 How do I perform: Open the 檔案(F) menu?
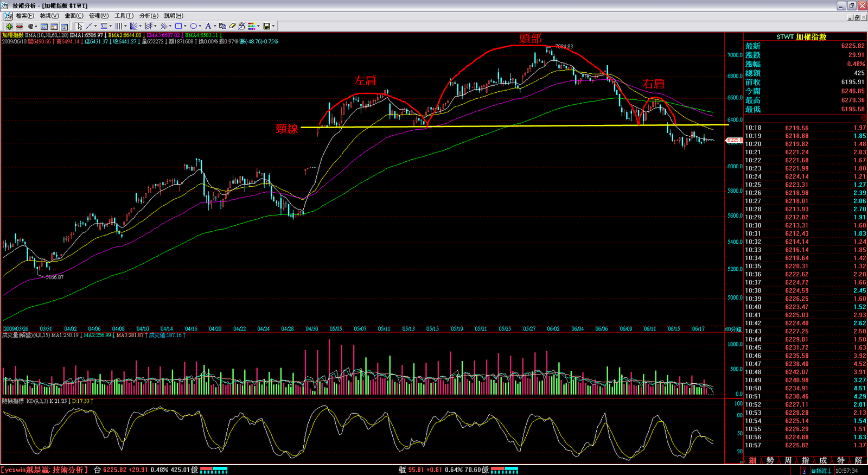pos(25,16)
